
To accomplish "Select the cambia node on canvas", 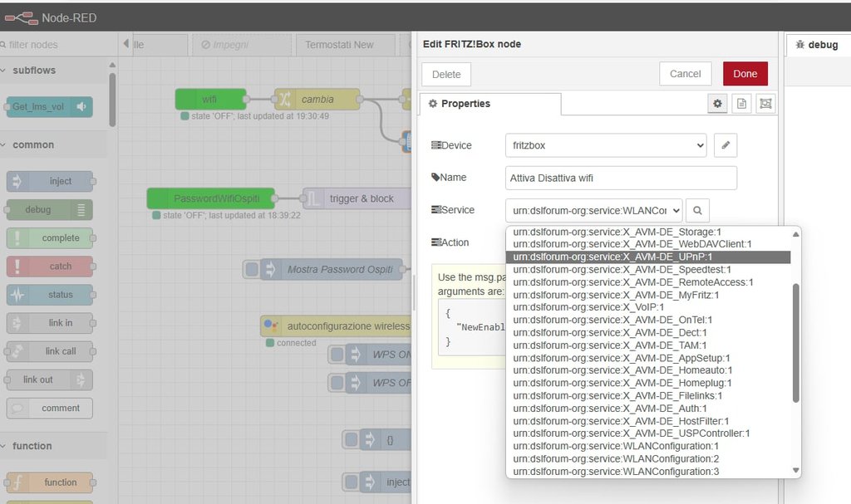I will (x=317, y=100).
